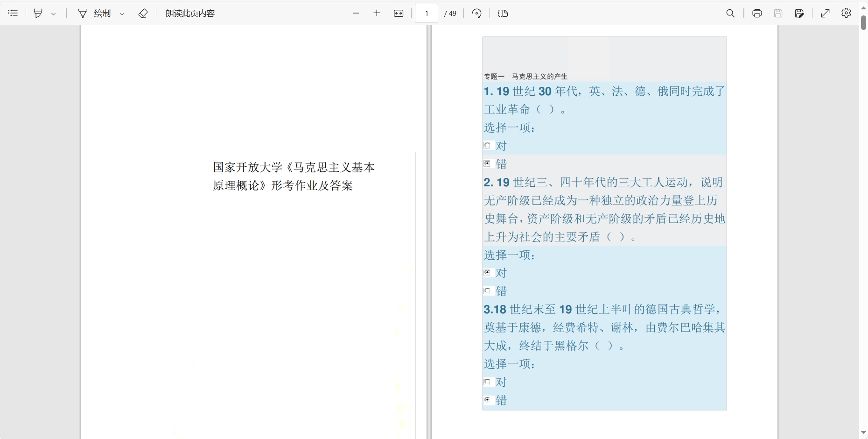Viewport: 868px width, 439px height.
Task: Click the title 国家开放大学《马克思主义基本原理概论》
Action: tap(294, 177)
